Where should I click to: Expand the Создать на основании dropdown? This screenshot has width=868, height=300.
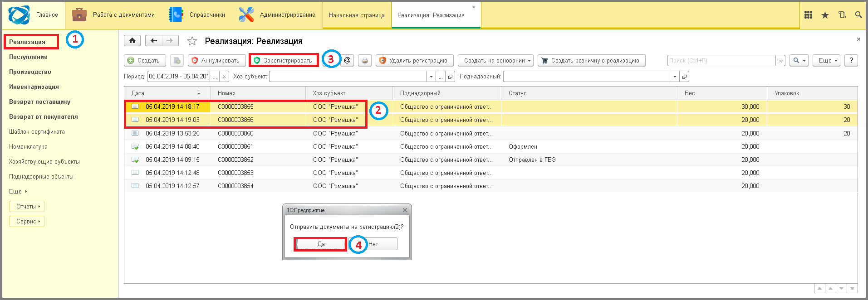497,60
